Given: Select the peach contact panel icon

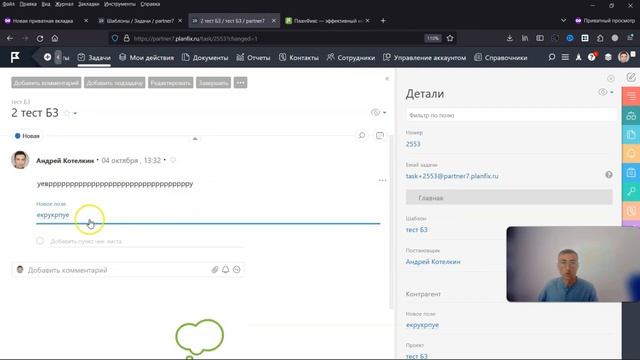Looking at the screenshot, I should 631,211.
